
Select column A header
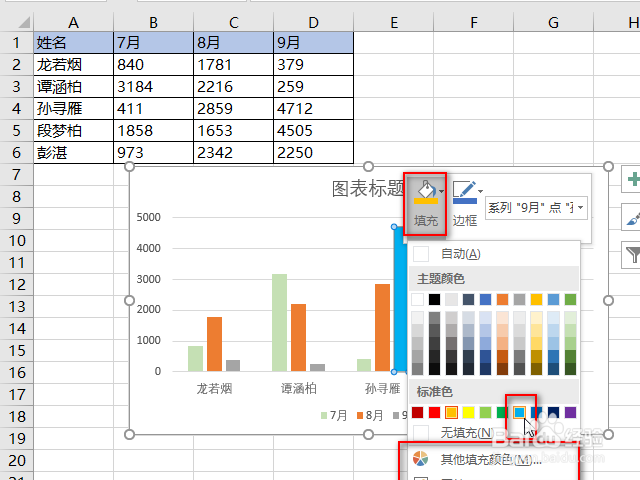point(73,22)
